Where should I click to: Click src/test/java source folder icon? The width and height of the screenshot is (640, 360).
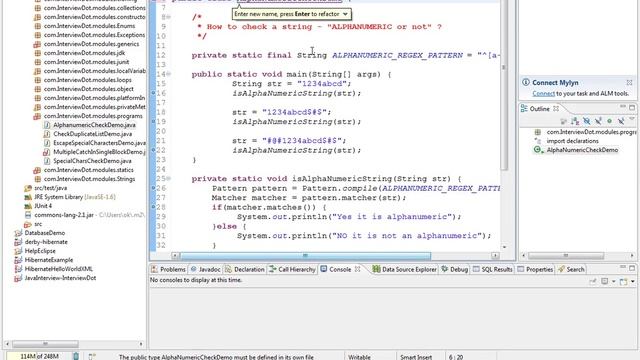coord(28,188)
